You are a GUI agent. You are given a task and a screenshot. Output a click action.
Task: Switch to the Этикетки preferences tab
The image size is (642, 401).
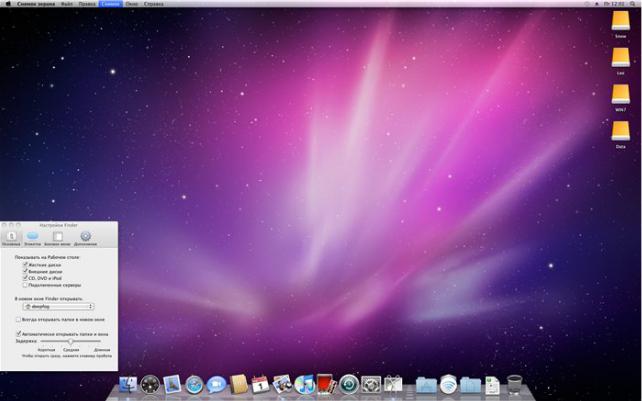click(x=32, y=238)
